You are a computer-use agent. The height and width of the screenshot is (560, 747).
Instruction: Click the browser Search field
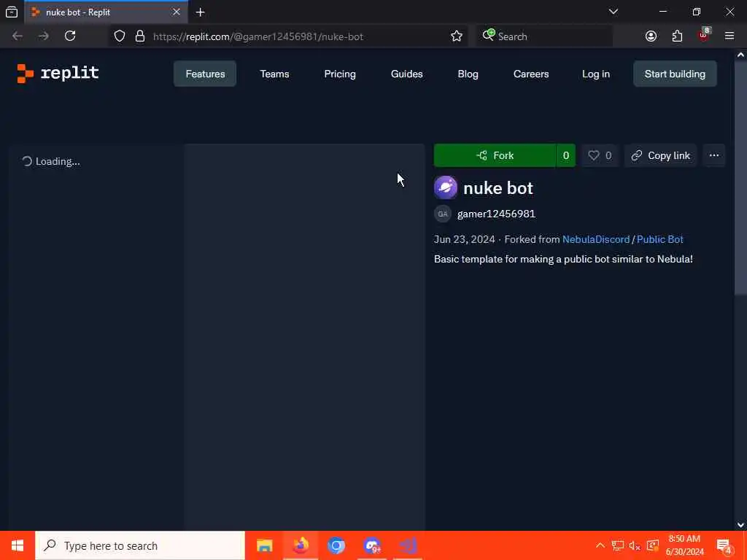click(x=544, y=36)
